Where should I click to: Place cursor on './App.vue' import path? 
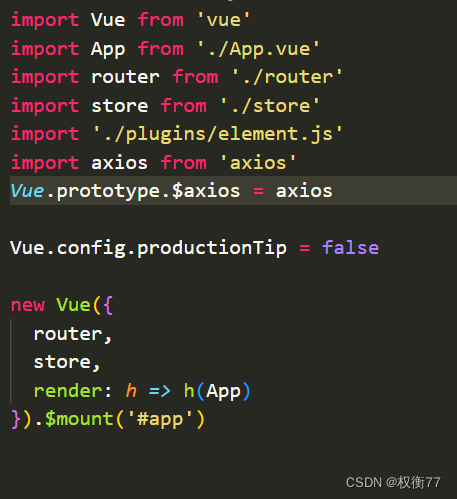258,49
